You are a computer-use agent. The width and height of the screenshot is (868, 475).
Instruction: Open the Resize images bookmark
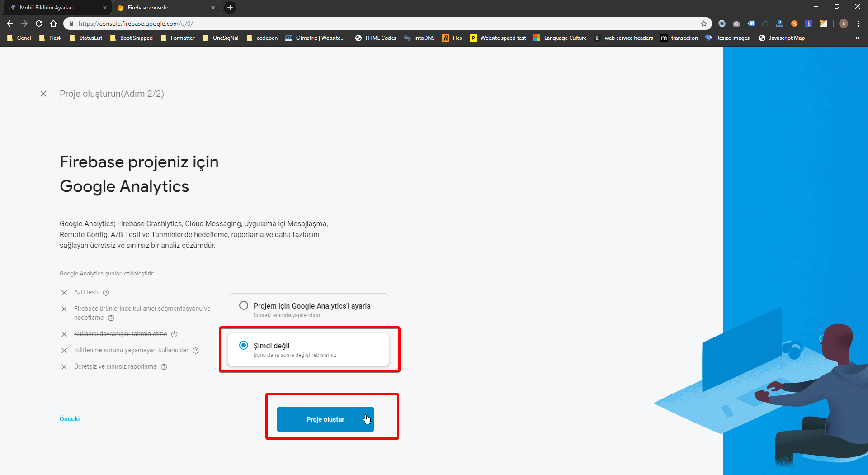point(727,38)
